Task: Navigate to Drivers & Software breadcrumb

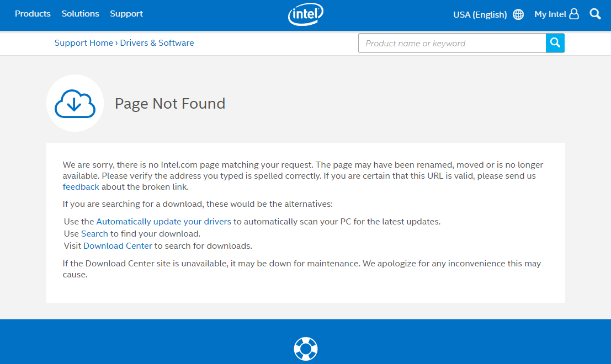Action: (x=157, y=43)
